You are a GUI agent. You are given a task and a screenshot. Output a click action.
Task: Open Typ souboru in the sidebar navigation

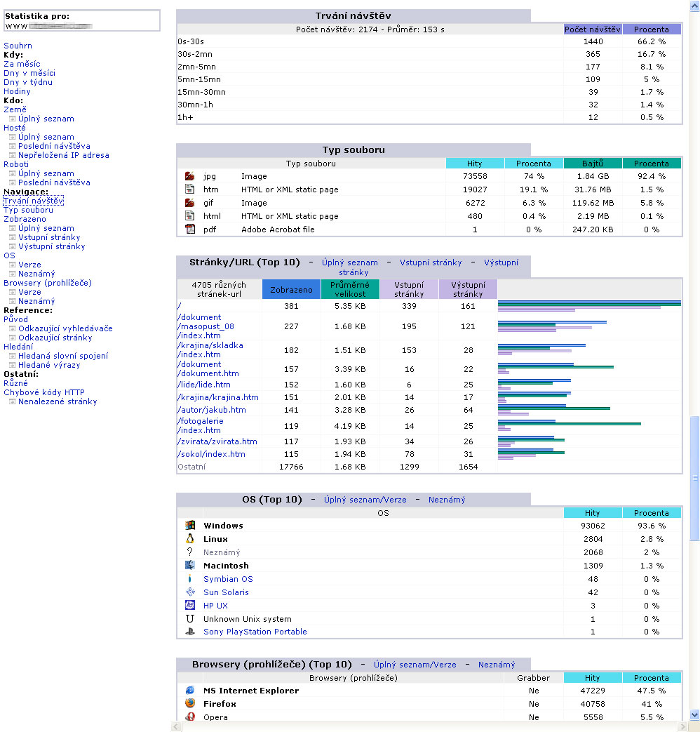[x=28, y=210]
